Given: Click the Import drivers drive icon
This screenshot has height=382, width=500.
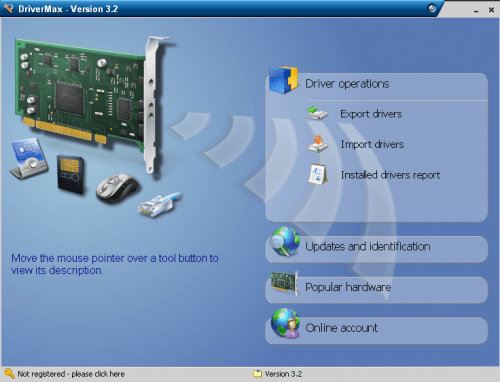Looking at the screenshot, I should (x=318, y=144).
